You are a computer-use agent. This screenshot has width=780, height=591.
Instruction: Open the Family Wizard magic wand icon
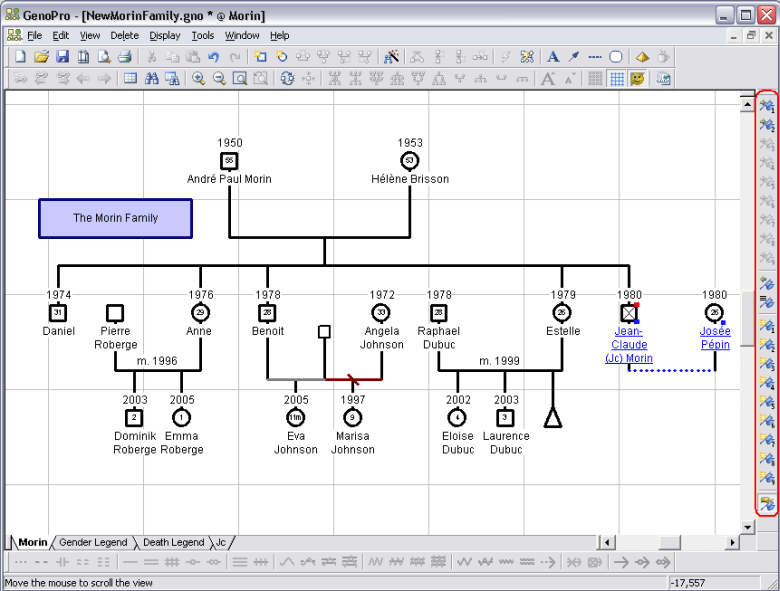click(x=391, y=57)
